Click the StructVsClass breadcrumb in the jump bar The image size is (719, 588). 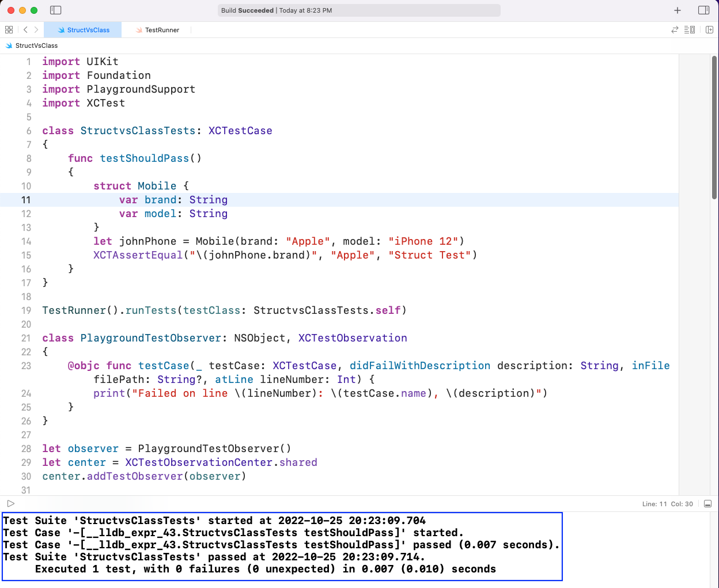click(32, 45)
